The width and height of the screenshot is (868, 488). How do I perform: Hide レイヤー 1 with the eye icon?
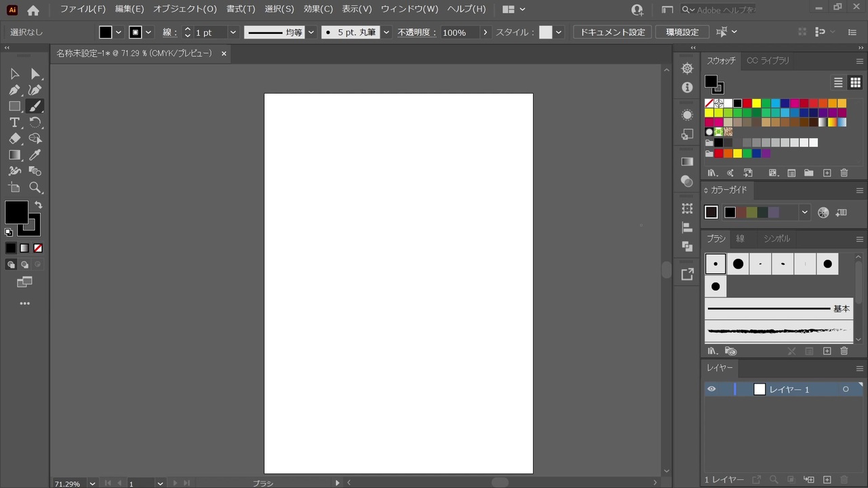pyautogui.click(x=711, y=389)
